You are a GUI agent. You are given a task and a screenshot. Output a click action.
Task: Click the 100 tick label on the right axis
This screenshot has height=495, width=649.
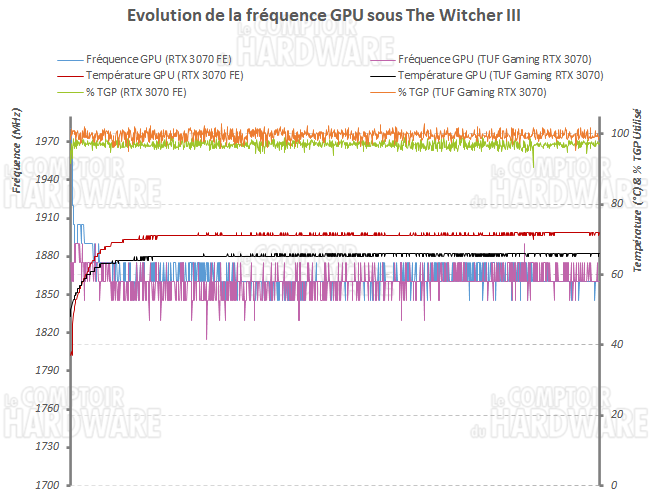(617, 134)
